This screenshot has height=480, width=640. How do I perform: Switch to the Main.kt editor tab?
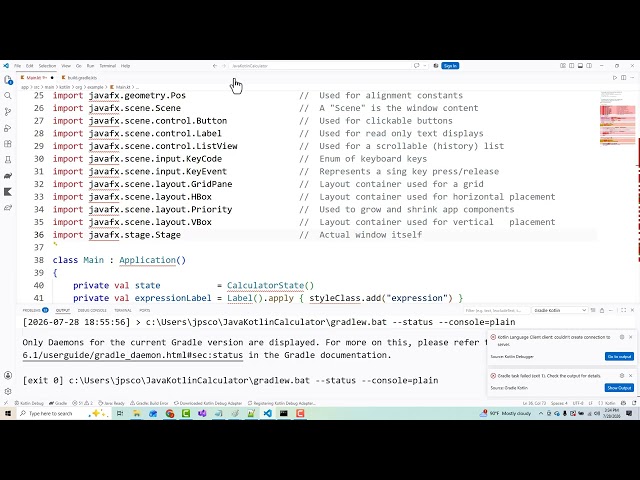coord(37,78)
